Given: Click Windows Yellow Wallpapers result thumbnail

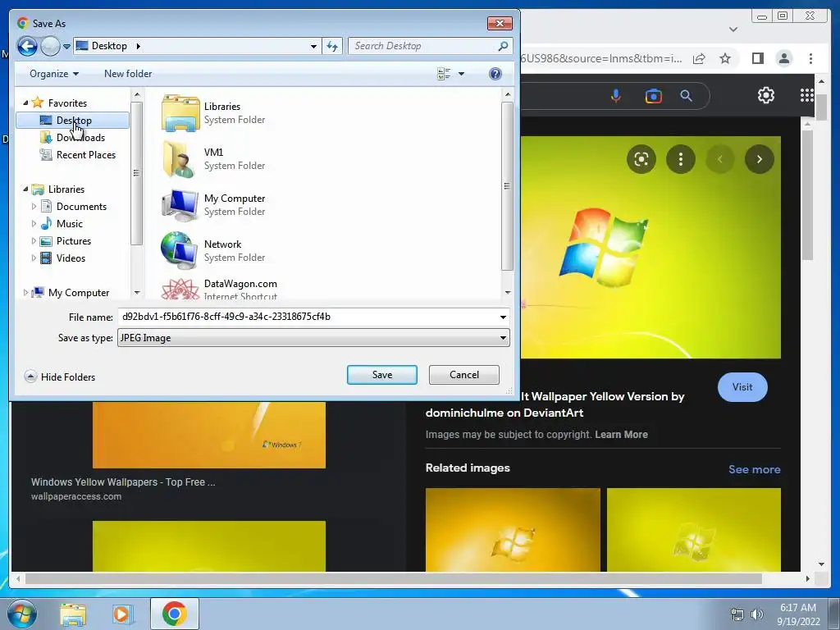Looking at the screenshot, I should (x=209, y=435).
